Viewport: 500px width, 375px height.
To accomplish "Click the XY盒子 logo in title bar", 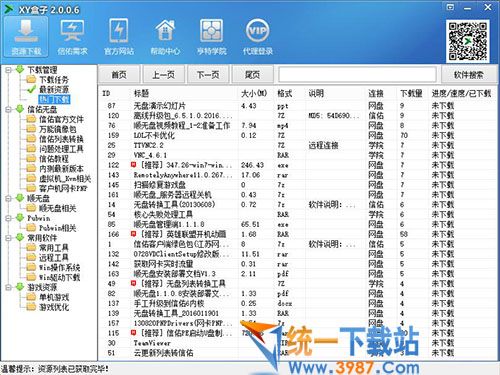I will tap(8, 9).
